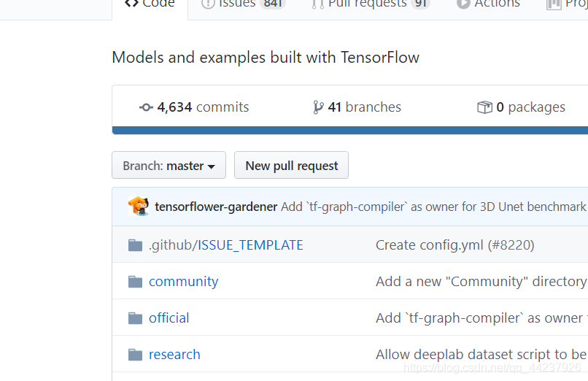Viewport: 588px width, 381px height.
Task: Open the community folder
Action: coord(183,282)
